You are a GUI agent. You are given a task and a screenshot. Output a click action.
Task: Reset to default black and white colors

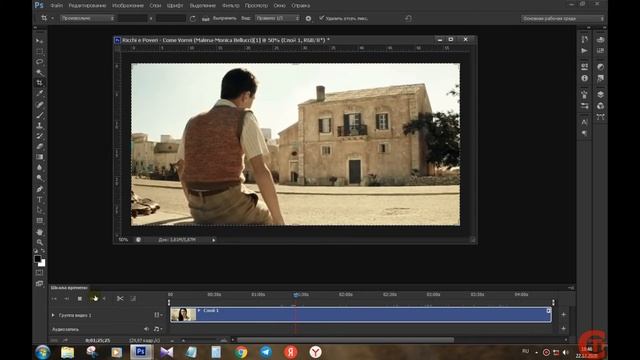click(36, 251)
